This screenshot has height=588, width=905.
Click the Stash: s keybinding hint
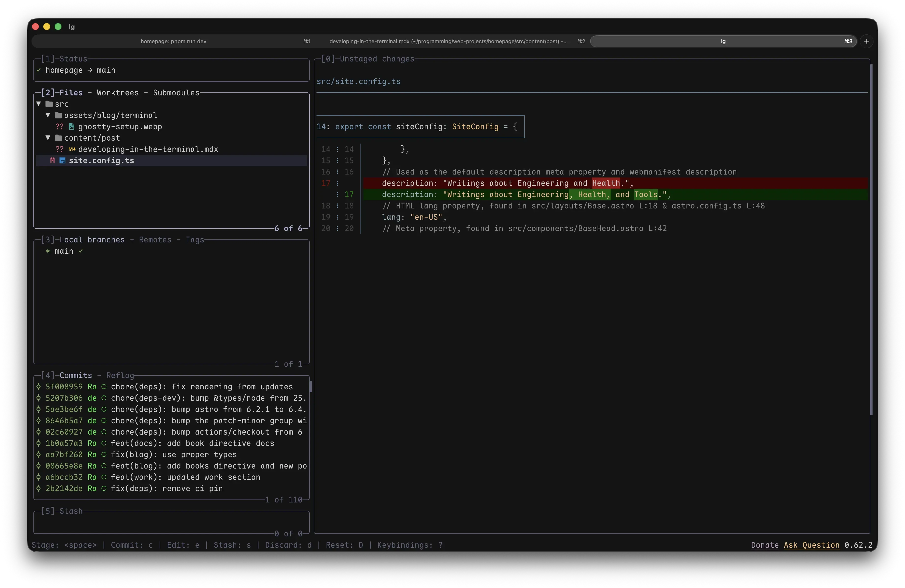tap(232, 545)
